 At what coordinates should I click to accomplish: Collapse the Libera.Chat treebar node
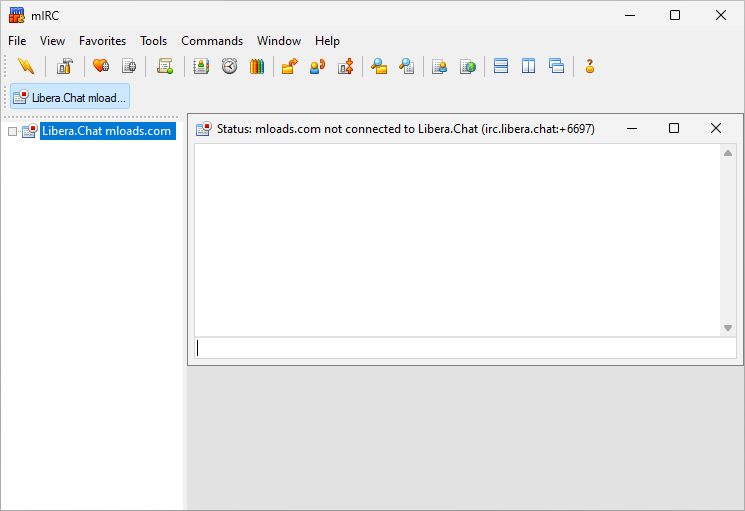pyautogui.click(x=12, y=132)
